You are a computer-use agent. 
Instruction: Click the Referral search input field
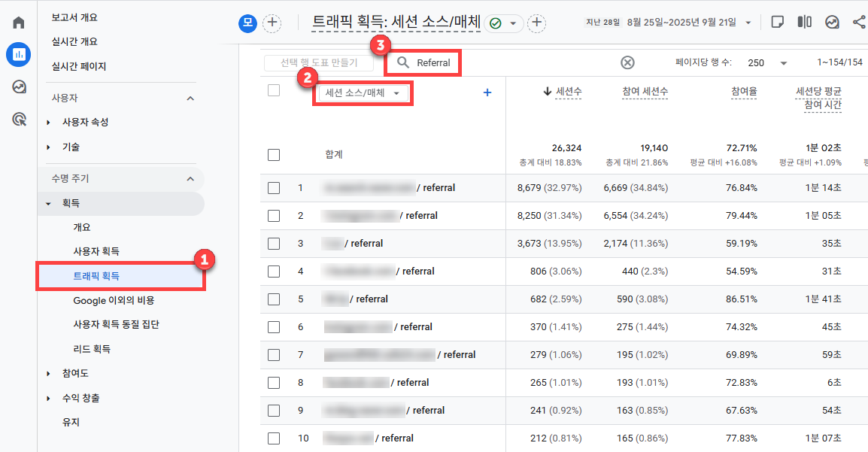[433, 63]
